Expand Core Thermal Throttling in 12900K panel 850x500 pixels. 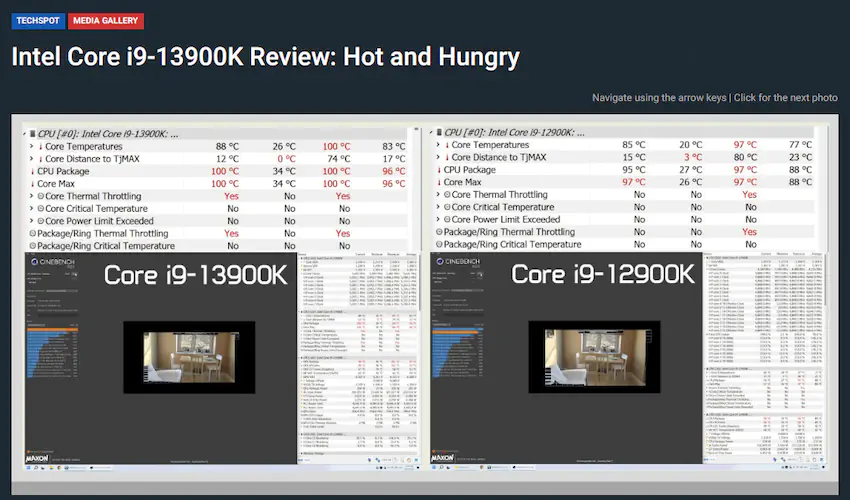point(438,195)
